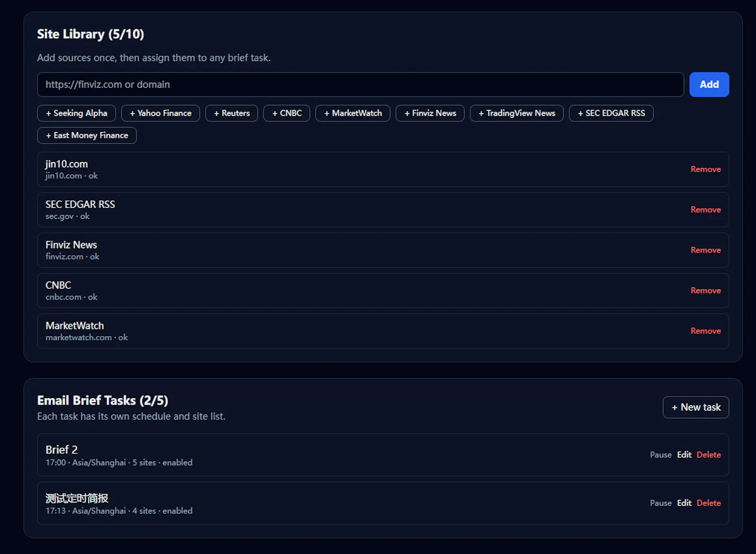Add Finviz News quick source chip
756x554 pixels.
pyautogui.click(x=430, y=113)
